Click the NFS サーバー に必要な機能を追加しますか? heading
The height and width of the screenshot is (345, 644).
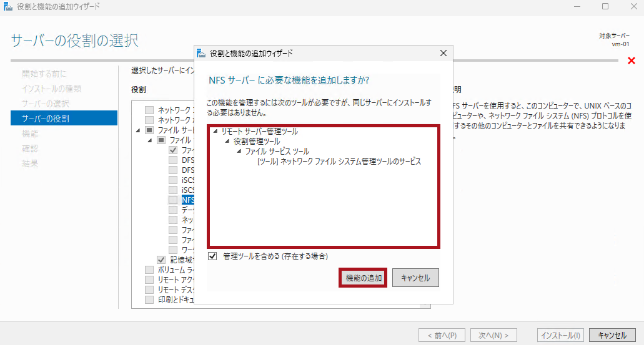(x=289, y=80)
